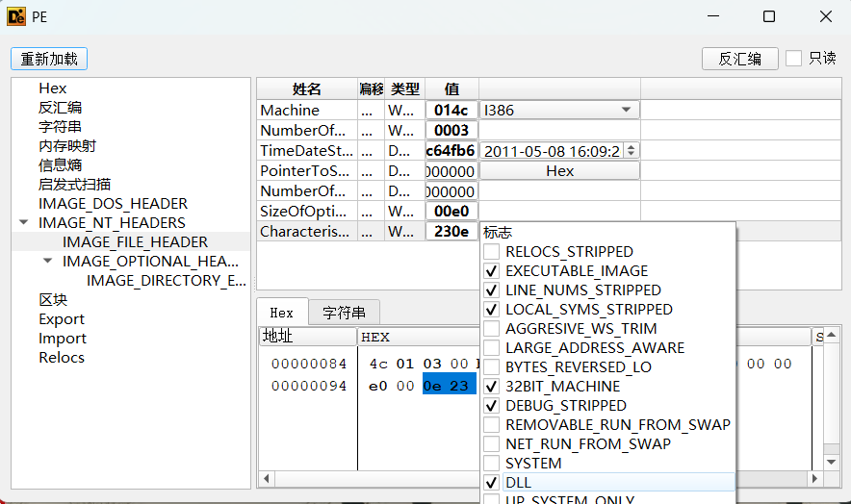851x504 pixels.
Task: Check the SYSTEM flag
Action: 492,464
